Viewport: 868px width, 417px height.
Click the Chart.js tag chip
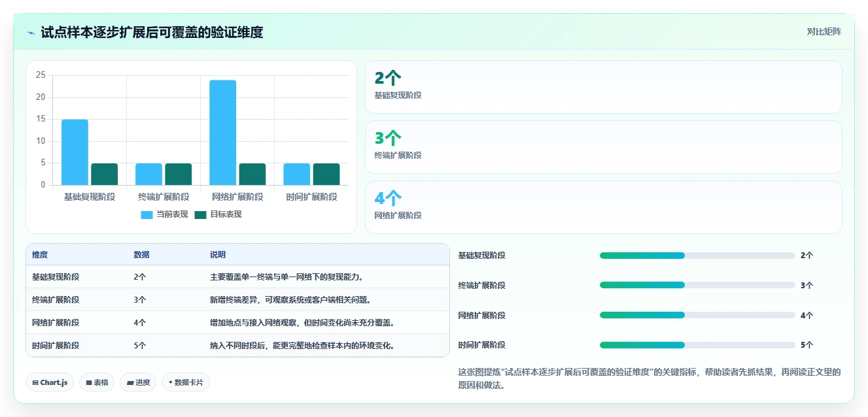click(x=50, y=382)
